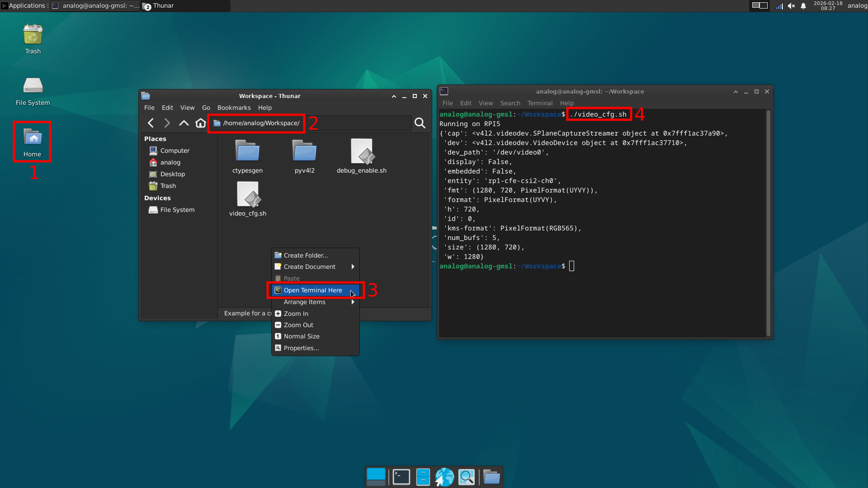Expand the Create Document submenu
The width and height of the screenshot is (868, 488).
309,267
